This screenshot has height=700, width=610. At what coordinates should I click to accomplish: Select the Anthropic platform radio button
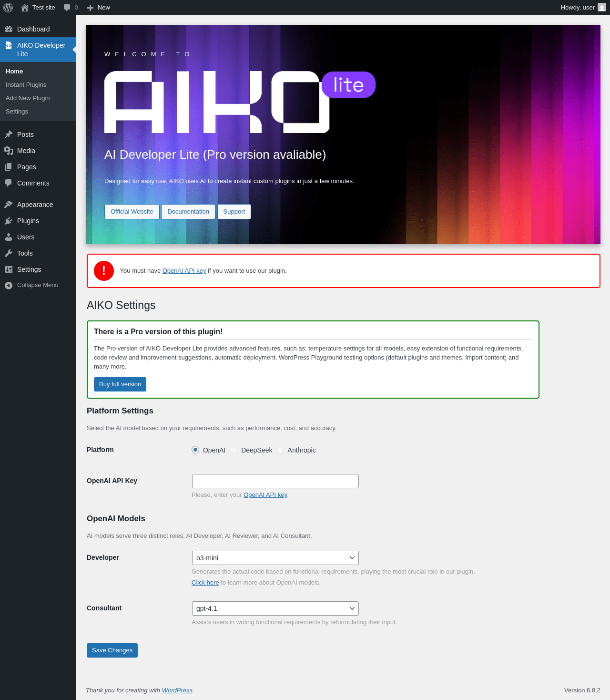280,450
